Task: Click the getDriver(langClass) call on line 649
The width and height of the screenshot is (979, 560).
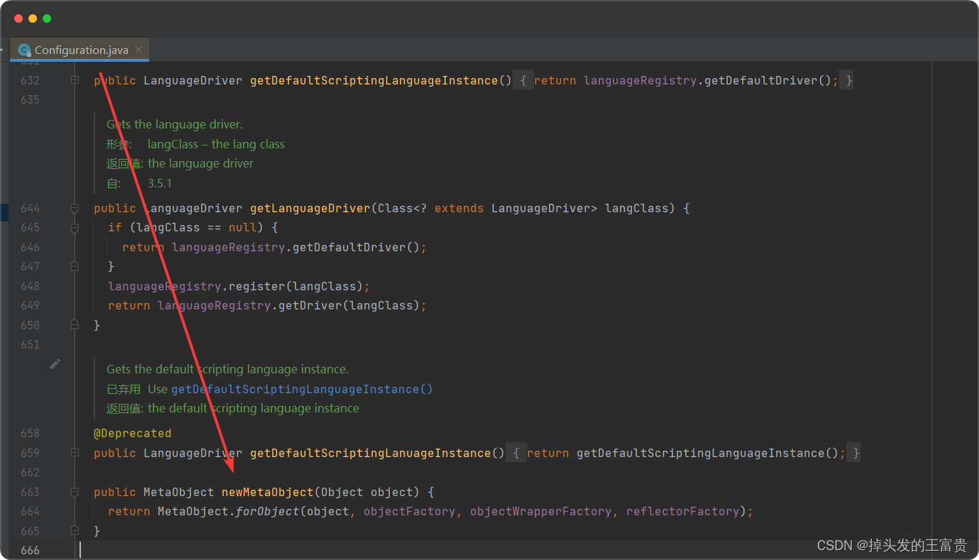Action: point(349,305)
